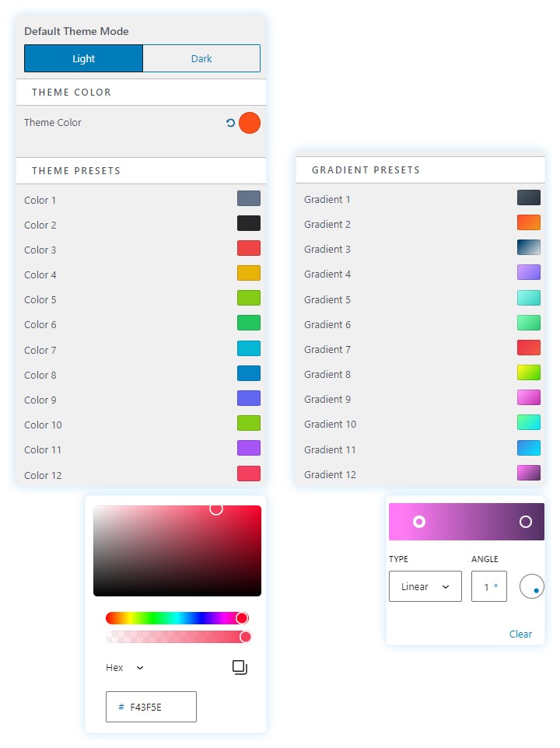Click the opacity alpha slider
Viewport: 560px width, 748px height.
177,637
